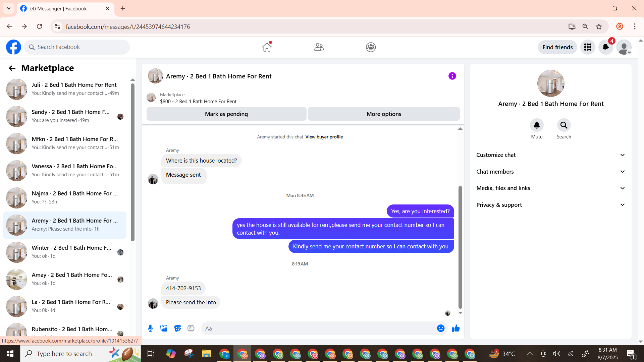Screen dimensions: 644x362
Task: Search within the Aremy conversation
Action: (564, 125)
